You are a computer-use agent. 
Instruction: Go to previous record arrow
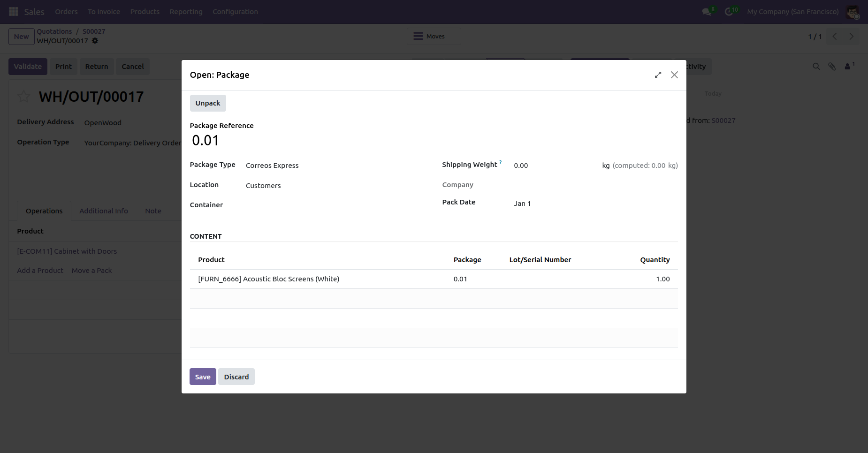click(x=835, y=37)
